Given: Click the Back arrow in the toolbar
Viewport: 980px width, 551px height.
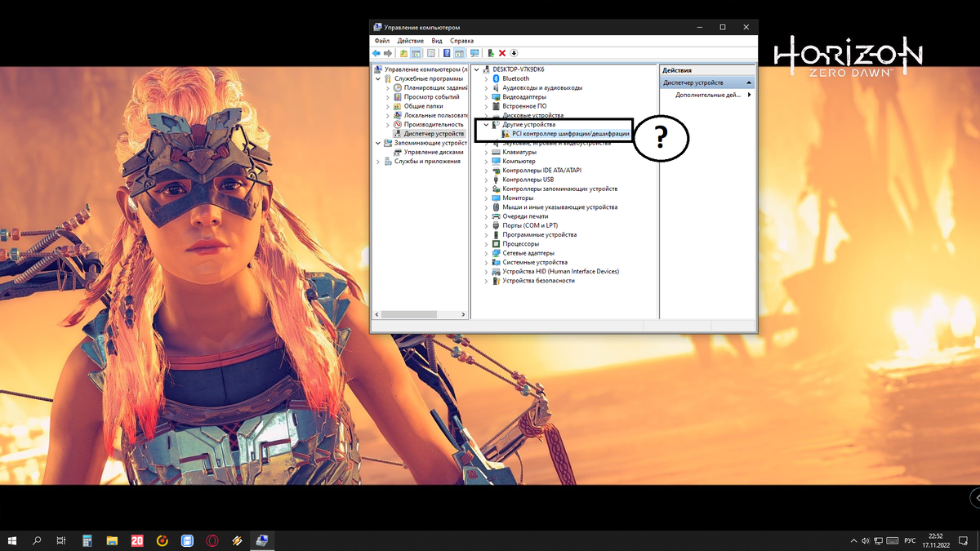Looking at the screenshot, I should [376, 53].
